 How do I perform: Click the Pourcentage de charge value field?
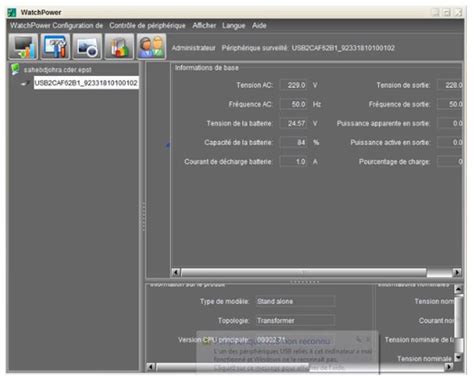tap(450, 162)
